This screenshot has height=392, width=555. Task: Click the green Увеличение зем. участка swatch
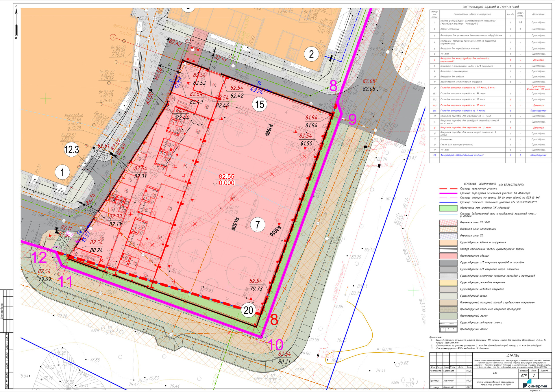pos(448,208)
